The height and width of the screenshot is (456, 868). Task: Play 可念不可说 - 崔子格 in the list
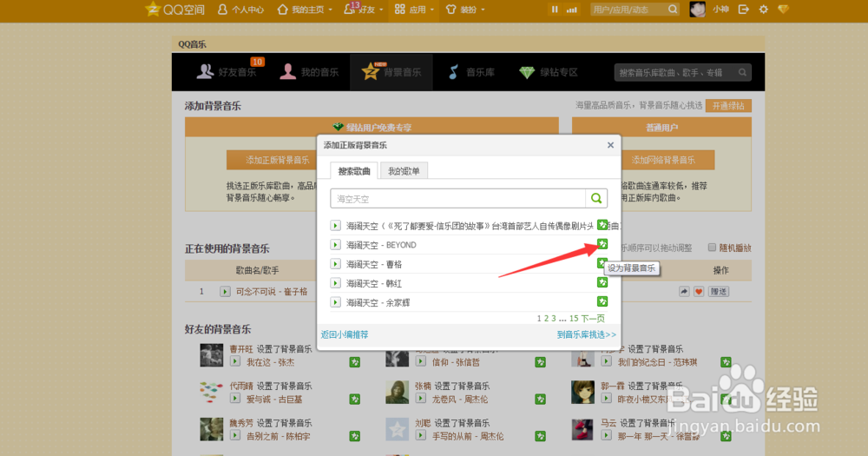coord(225,292)
